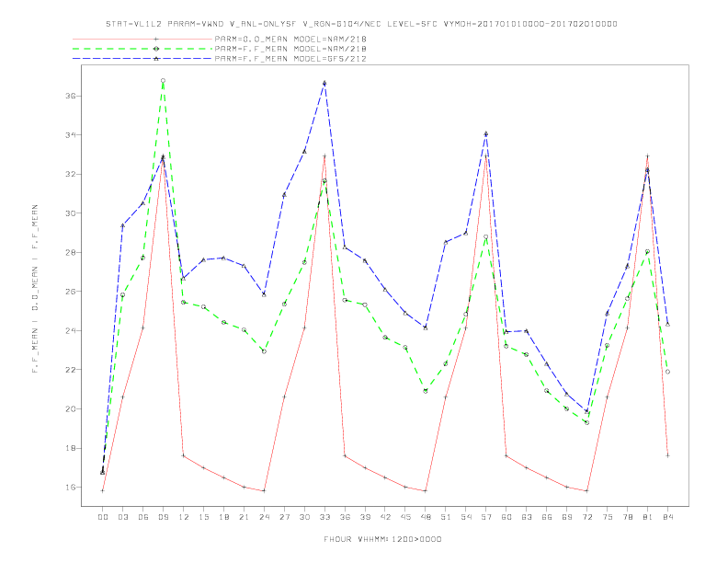Click the x-axis tick label 36
The height and width of the screenshot is (563, 728).
tap(345, 517)
